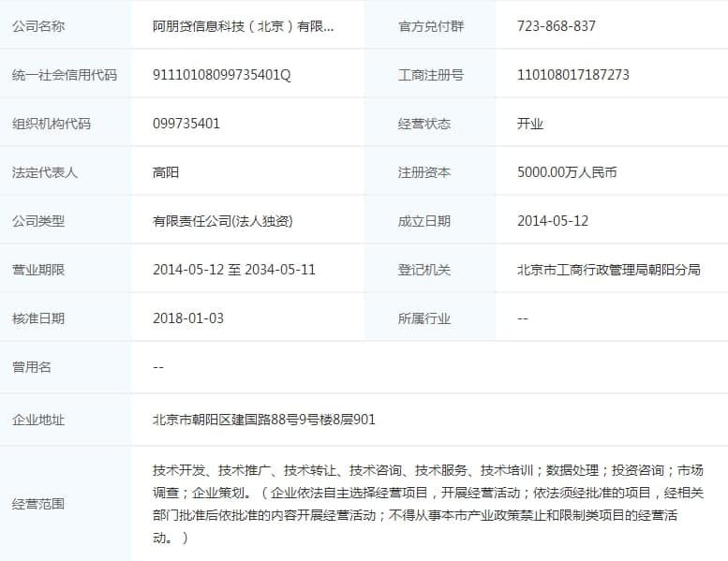Screen dimensions: 728x561
Task: Select company type 有限责任公司(法人独资)
Action: (x=223, y=221)
